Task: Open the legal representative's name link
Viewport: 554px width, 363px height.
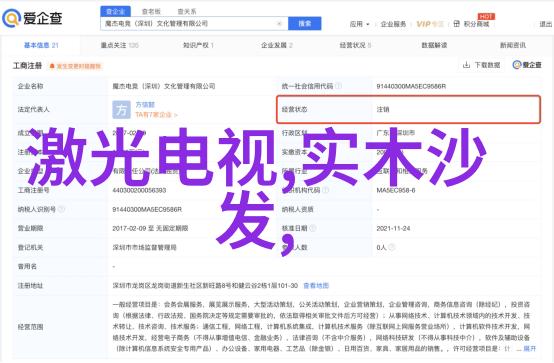Action: point(145,105)
